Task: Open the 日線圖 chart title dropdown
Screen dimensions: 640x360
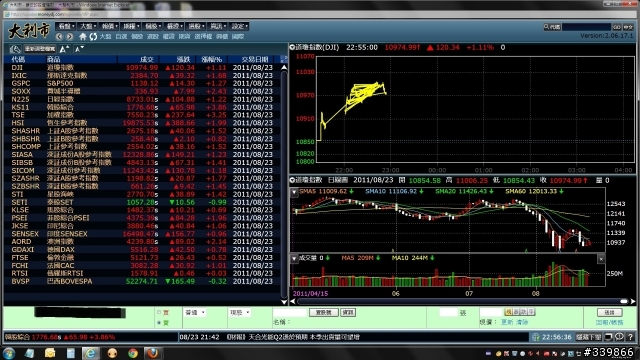Action: pos(292,180)
